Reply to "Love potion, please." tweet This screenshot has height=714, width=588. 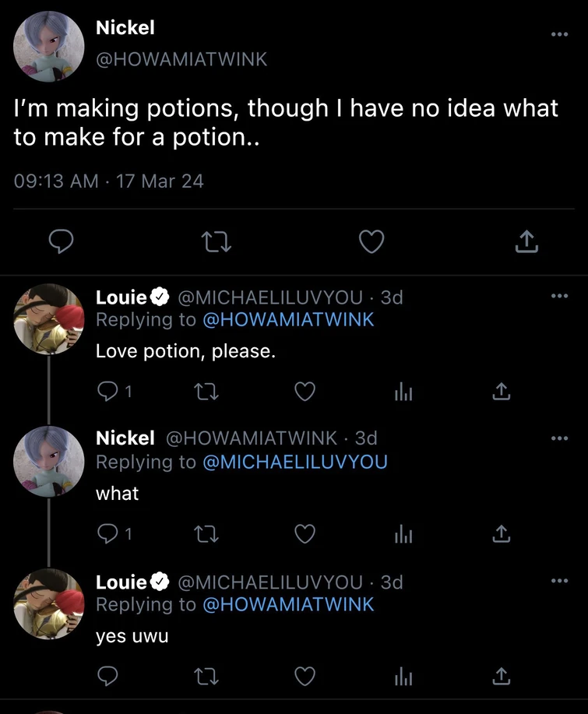(x=106, y=392)
